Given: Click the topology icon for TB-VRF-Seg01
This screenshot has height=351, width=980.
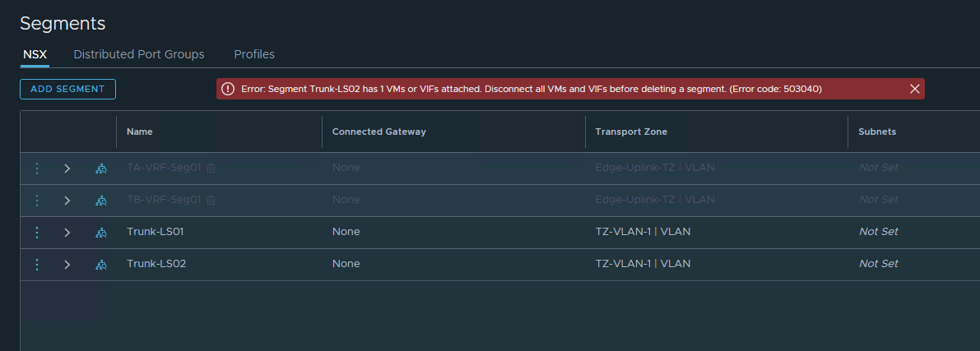Looking at the screenshot, I should point(101,200).
